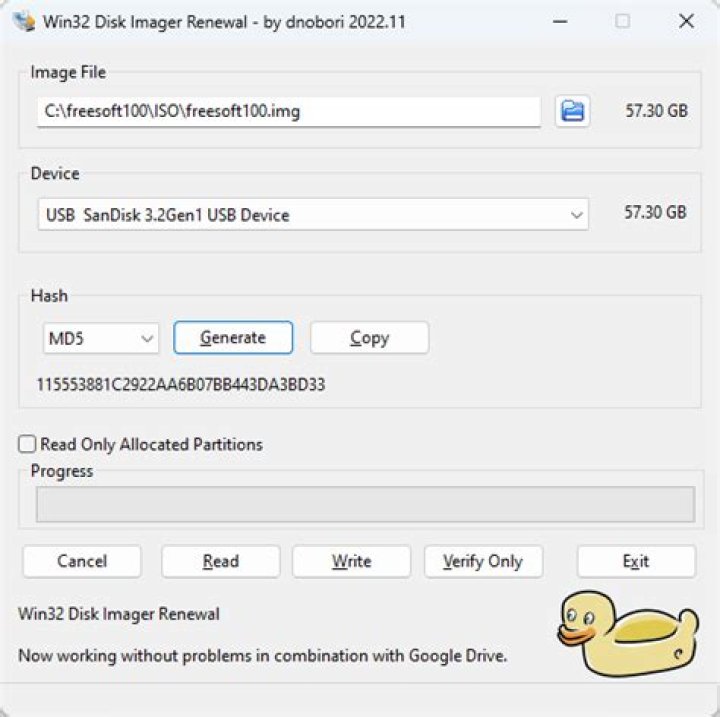Click the duck mascot image

tap(628, 633)
